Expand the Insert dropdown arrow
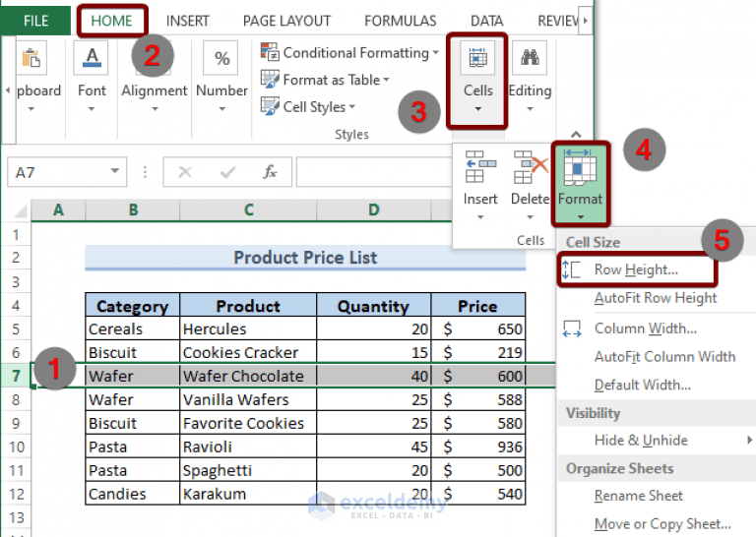 pyautogui.click(x=480, y=217)
